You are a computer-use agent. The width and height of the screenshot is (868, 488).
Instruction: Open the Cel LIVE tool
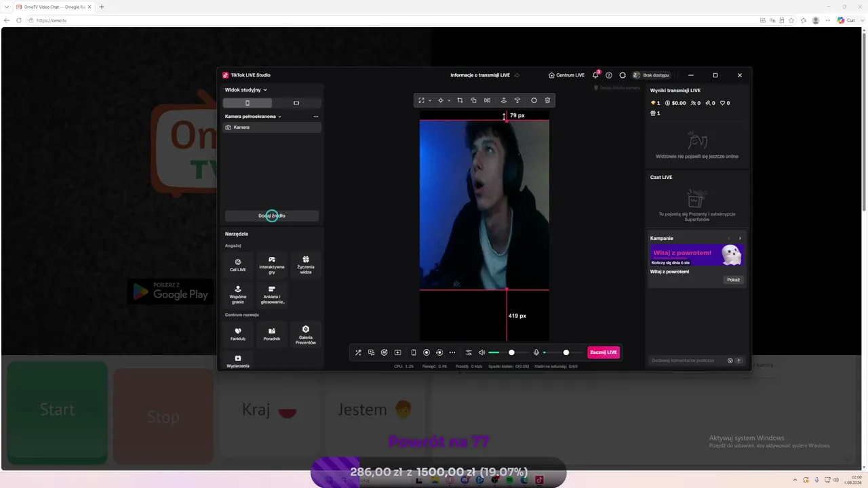tap(238, 264)
